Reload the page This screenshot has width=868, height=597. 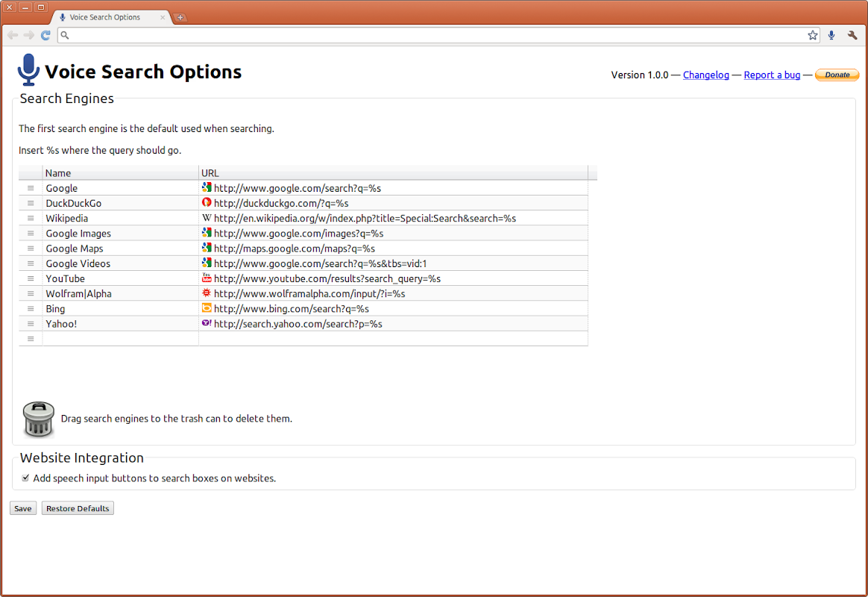click(45, 35)
